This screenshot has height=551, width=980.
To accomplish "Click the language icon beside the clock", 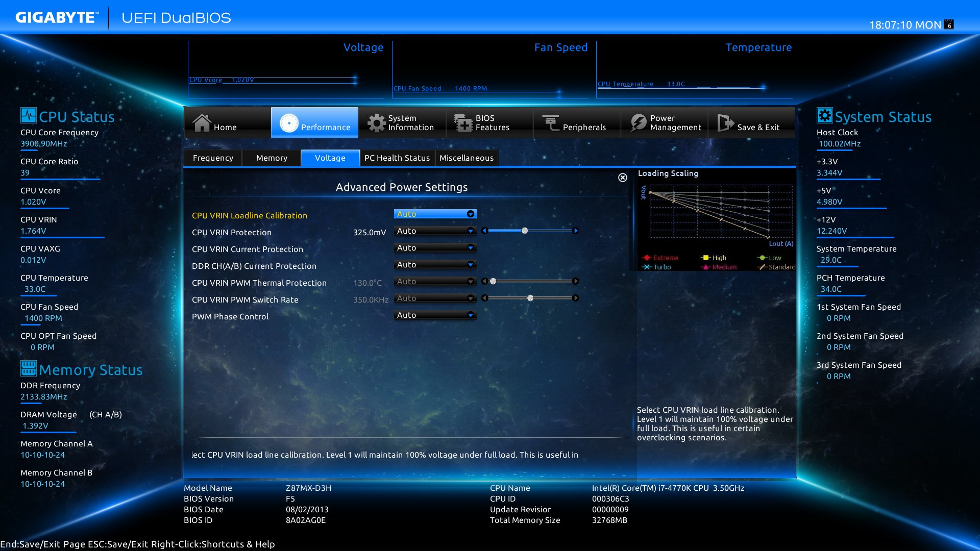I will [x=949, y=24].
